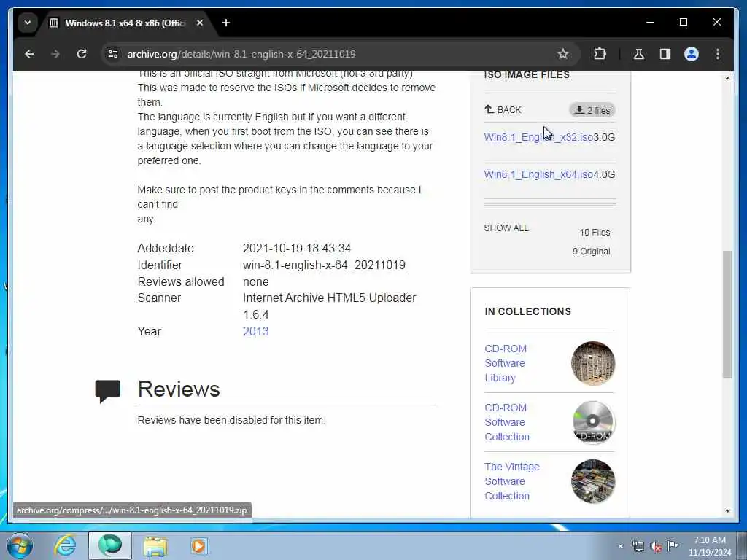Click the Reviews speech bubble icon
Screen dimensions: 747x560
[108, 391]
